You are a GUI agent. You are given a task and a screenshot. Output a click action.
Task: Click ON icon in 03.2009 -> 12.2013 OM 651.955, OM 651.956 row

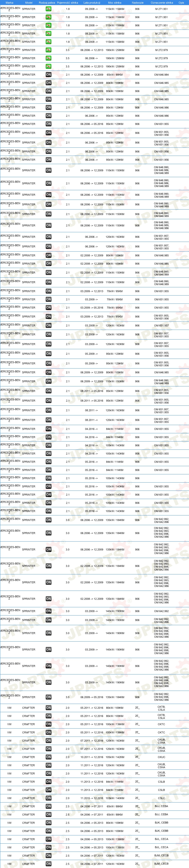tap(49, 317)
